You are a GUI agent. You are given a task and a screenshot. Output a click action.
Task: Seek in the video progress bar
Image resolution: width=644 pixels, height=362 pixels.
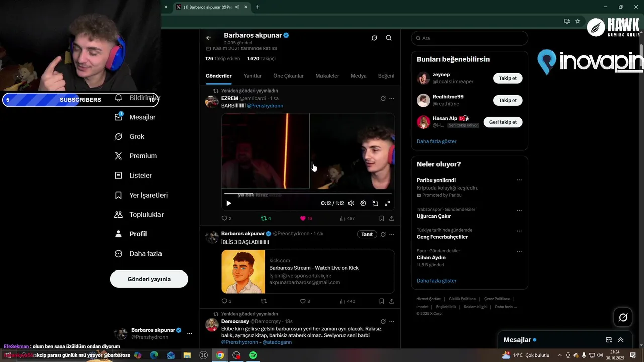tap(308, 193)
